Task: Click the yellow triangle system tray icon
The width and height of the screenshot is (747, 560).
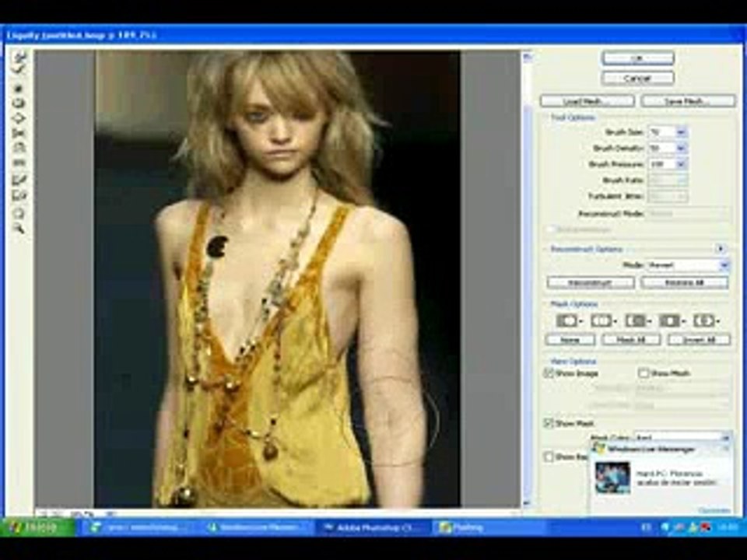Action: 693,527
